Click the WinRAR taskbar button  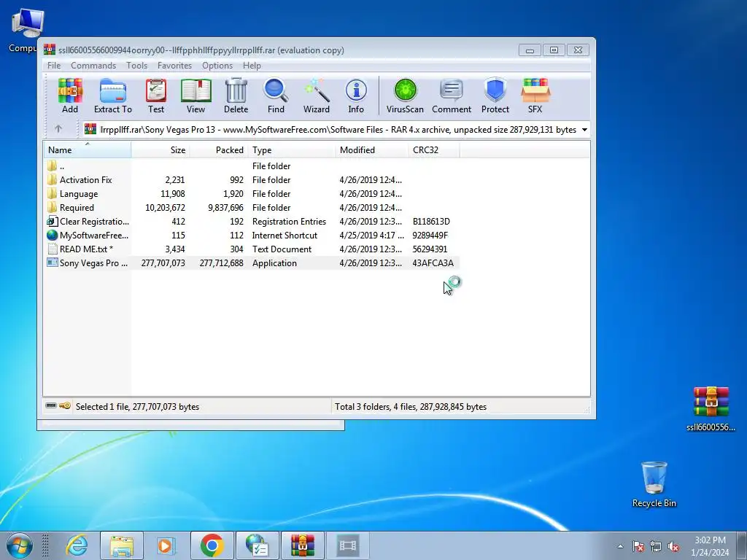click(303, 545)
